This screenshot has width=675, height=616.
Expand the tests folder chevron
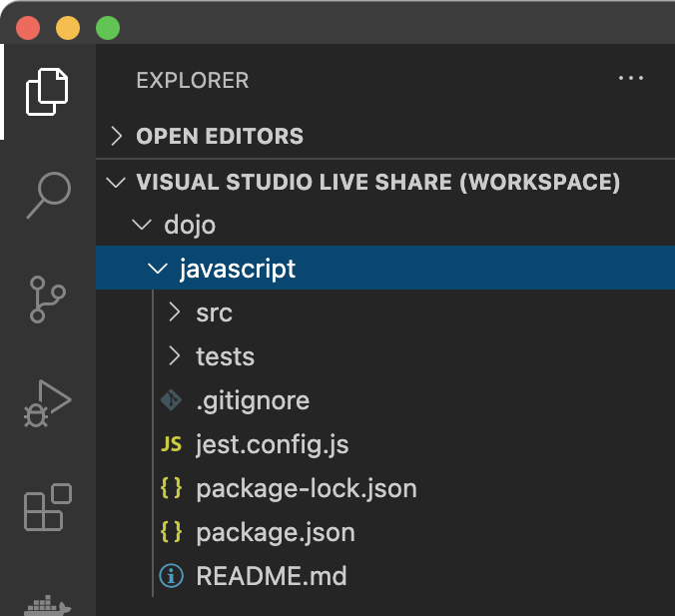175,356
